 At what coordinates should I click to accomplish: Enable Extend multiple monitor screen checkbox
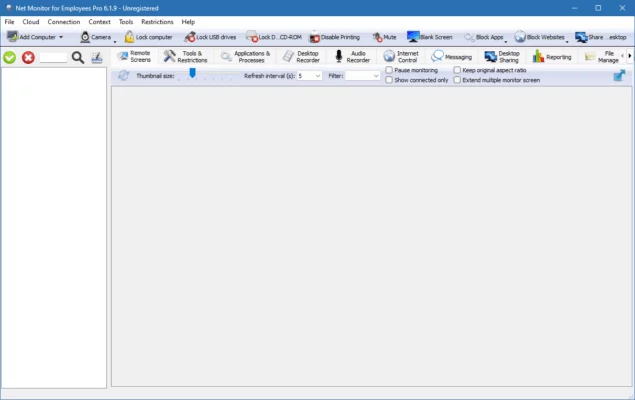click(457, 80)
